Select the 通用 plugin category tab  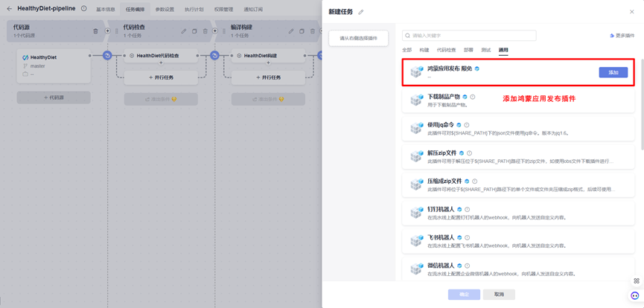[x=503, y=50]
